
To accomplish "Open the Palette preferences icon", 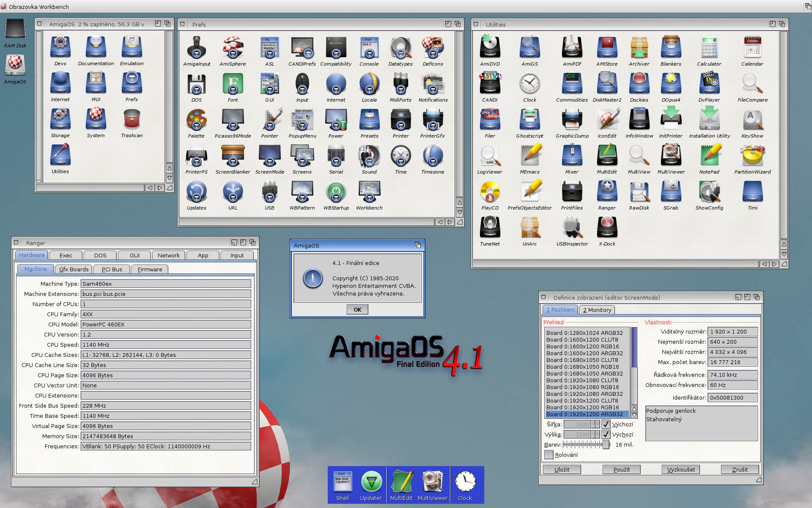I will click(x=196, y=120).
